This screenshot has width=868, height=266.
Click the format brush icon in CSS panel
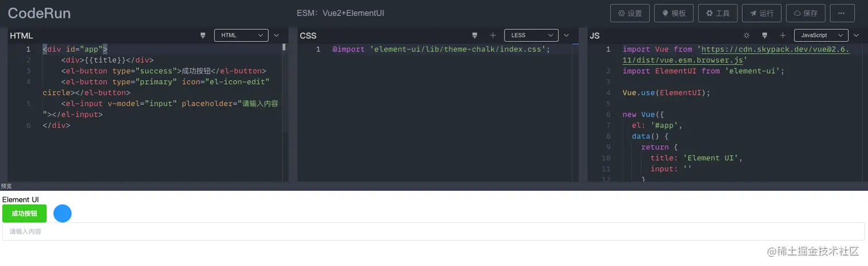[x=475, y=36]
